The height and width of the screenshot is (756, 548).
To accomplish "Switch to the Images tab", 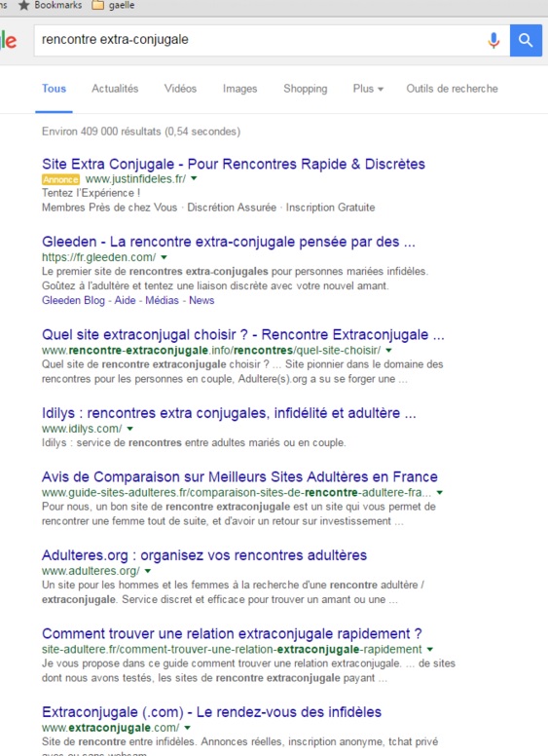I will click(x=239, y=89).
